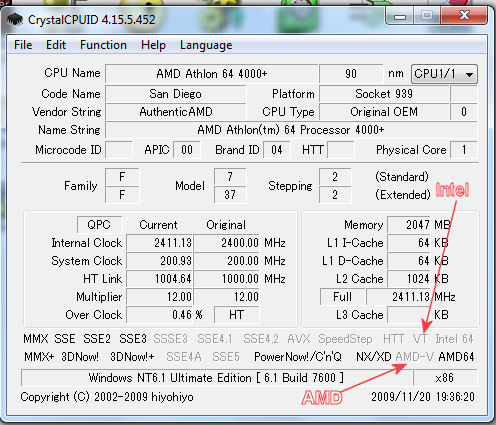496x425 pixels.
Task: Click the QPC clock mode button
Action: tap(99, 225)
